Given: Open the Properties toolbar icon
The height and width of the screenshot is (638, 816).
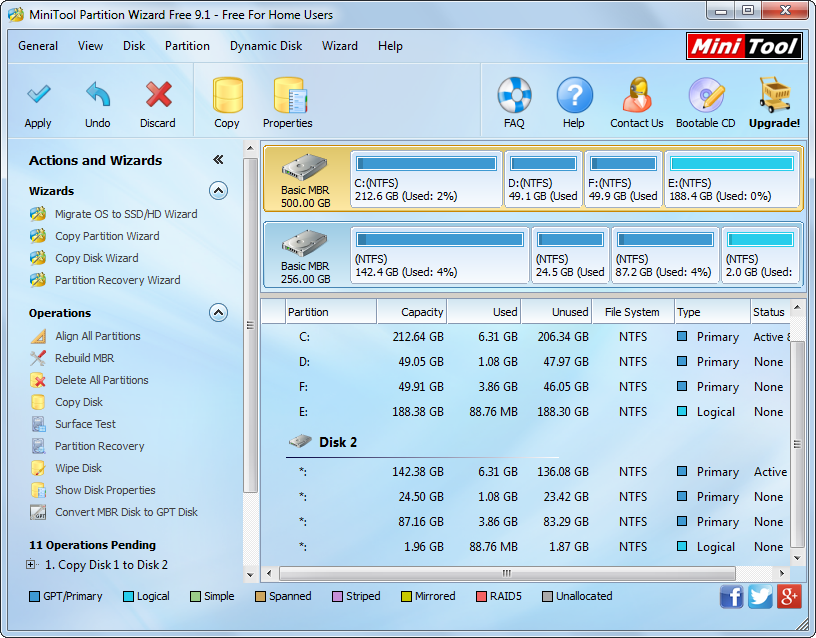Looking at the screenshot, I should click(290, 95).
